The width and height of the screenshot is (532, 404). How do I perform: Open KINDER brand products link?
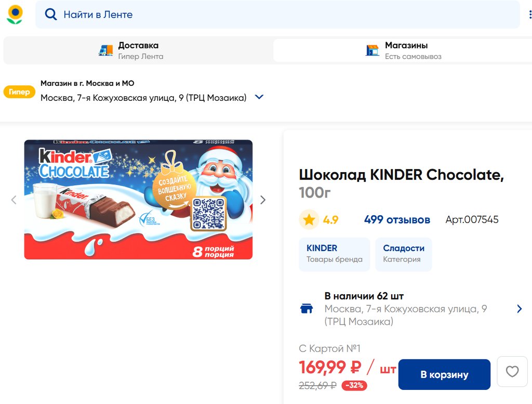click(x=334, y=254)
